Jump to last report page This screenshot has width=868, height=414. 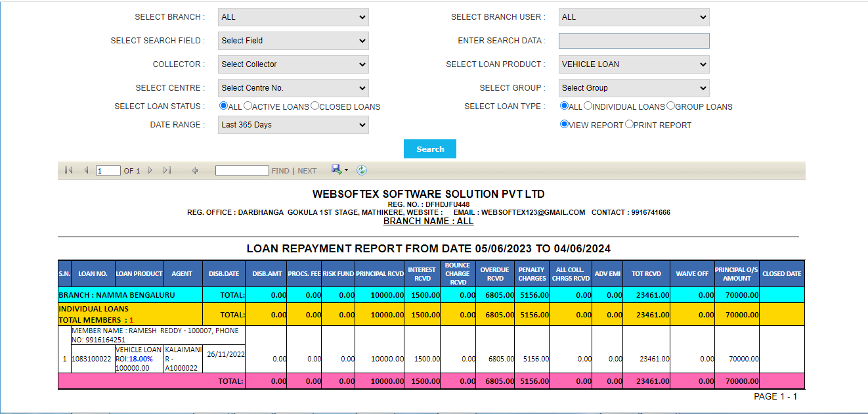pyautogui.click(x=167, y=170)
